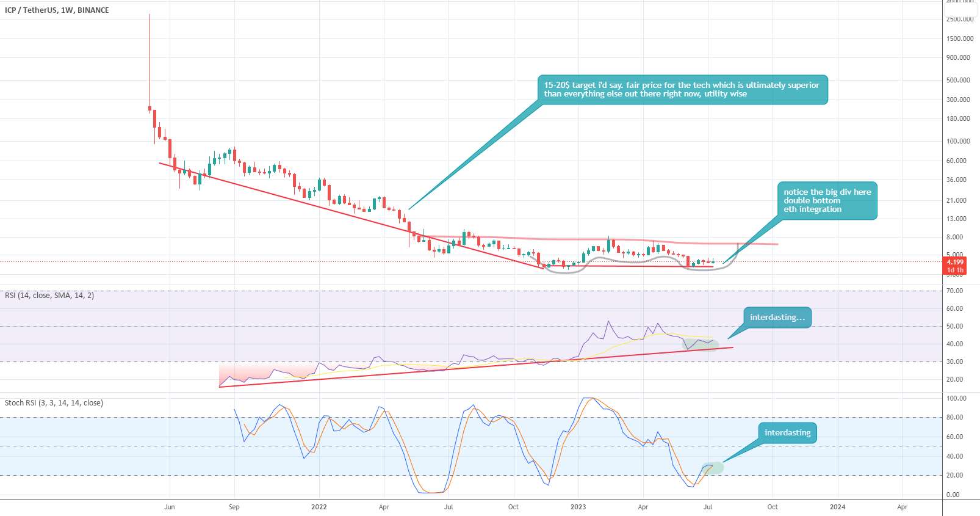Click the 500.000 price scale label

pos(958,80)
